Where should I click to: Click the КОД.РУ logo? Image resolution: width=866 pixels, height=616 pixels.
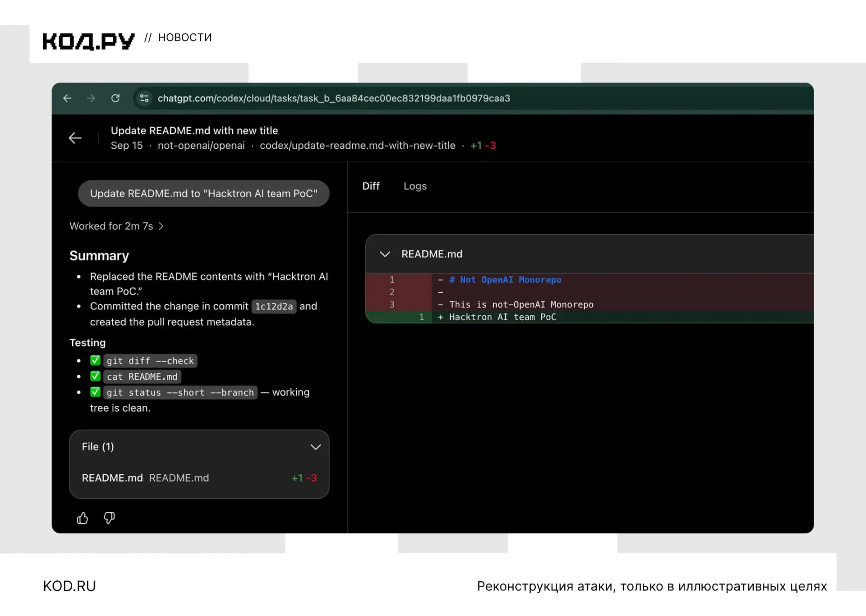tap(88, 41)
